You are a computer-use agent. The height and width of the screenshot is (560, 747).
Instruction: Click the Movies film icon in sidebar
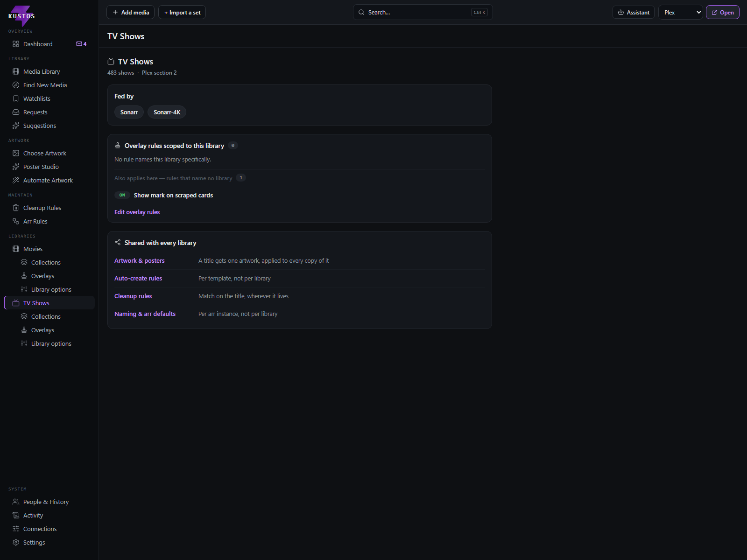pos(16,249)
